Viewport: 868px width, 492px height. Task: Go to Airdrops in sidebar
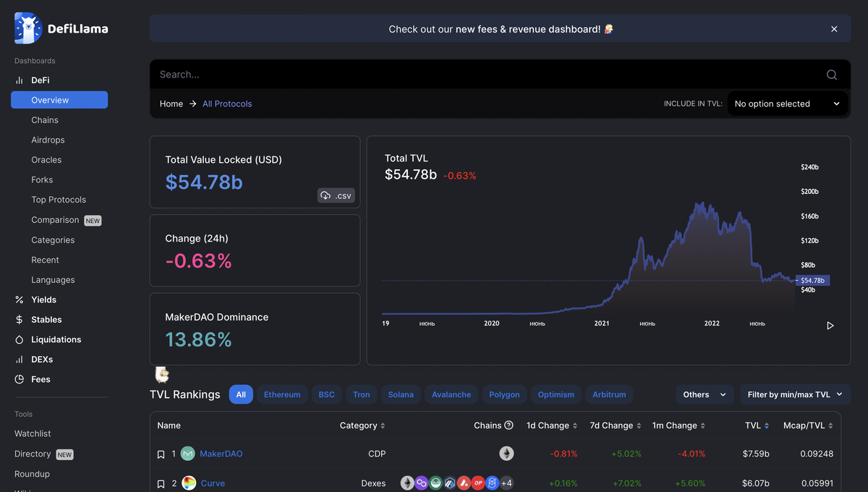coord(48,140)
